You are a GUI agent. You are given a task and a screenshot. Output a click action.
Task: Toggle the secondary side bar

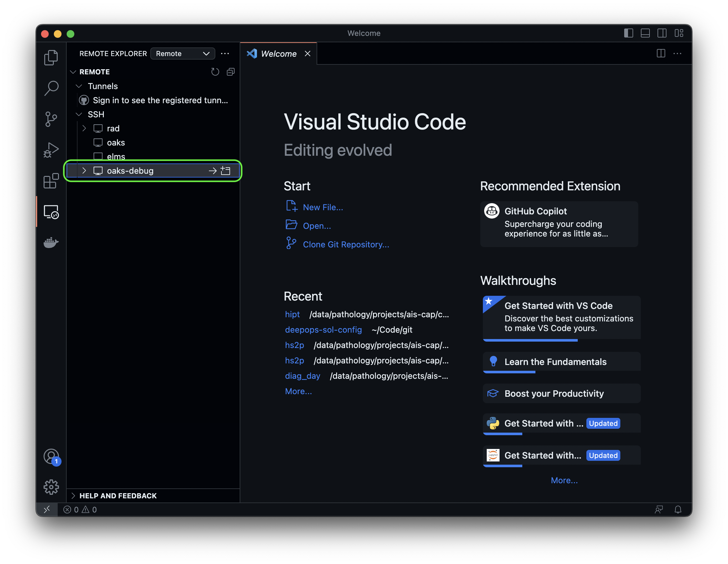point(662,33)
